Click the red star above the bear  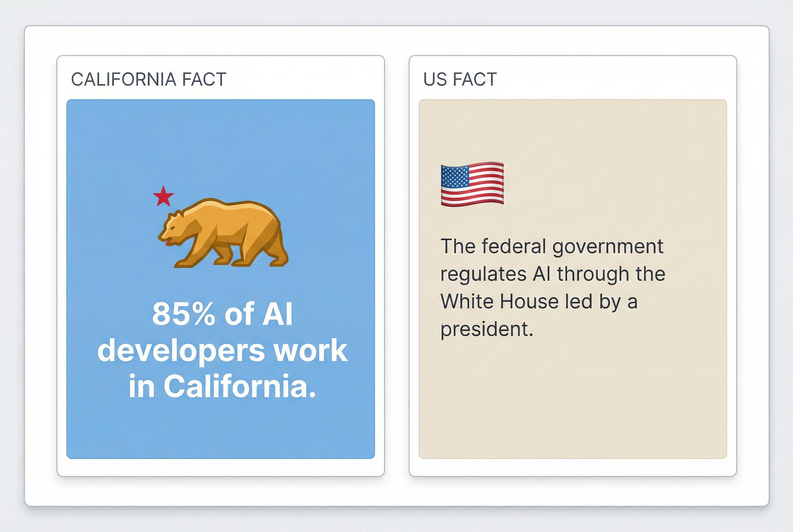(x=163, y=196)
